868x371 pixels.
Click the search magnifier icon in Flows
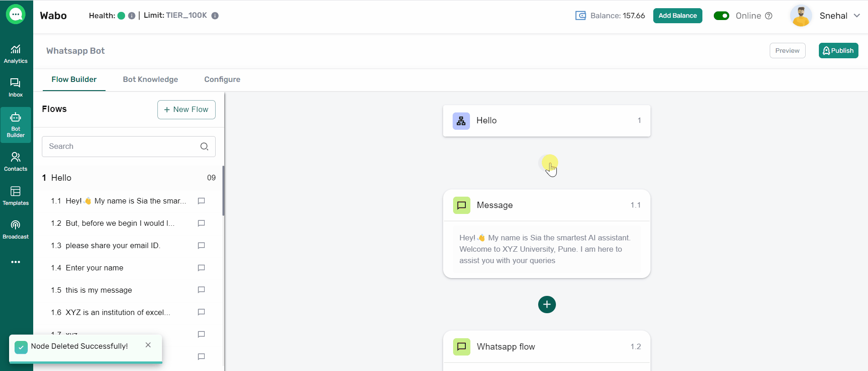coord(204,147)
